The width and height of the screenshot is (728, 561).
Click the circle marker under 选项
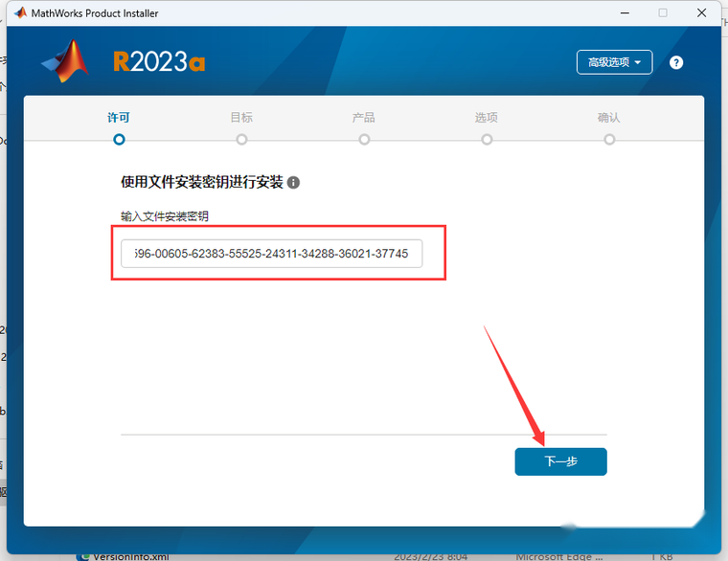click(x=487, y=139)
